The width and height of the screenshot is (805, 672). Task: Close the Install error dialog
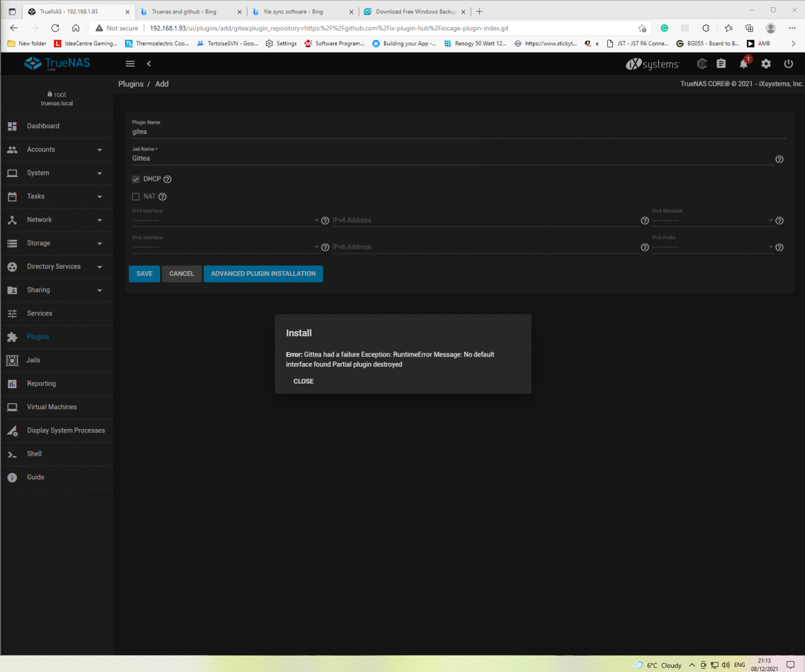point(303,381)
